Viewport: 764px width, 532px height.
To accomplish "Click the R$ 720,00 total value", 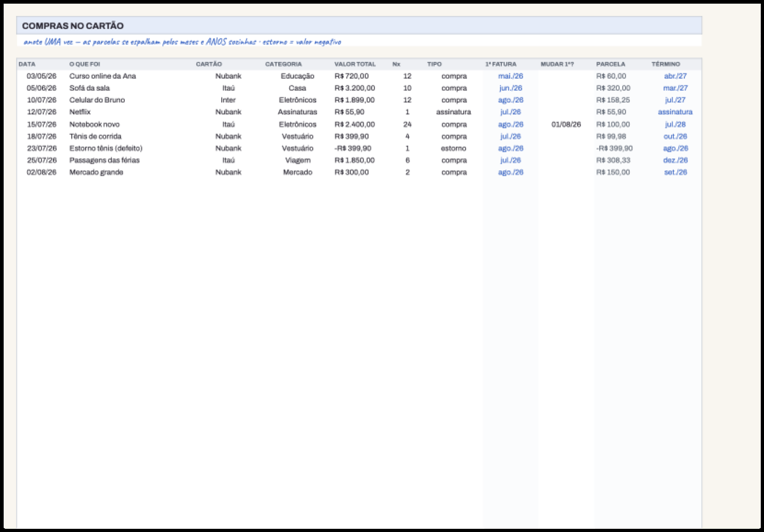I will point(351,76).
